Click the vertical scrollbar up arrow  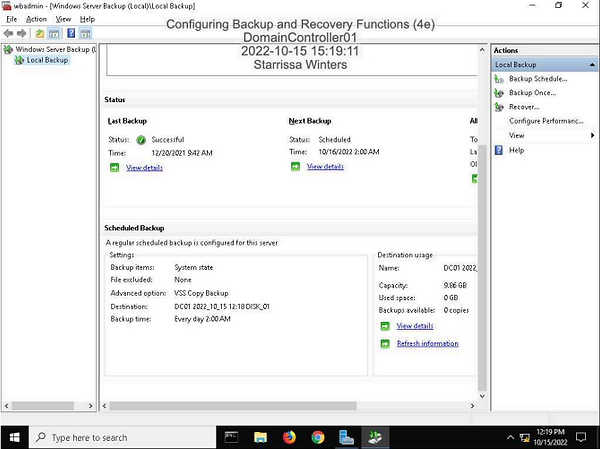click(482, 50)
